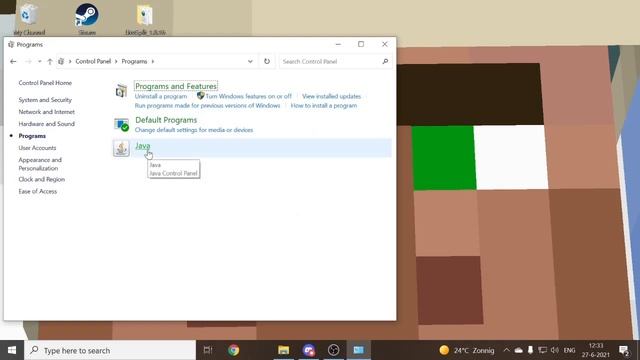Viewport: 640px width, 360px height.
Task: Click the Default Programs icon
Action: (x=121, y=124)
